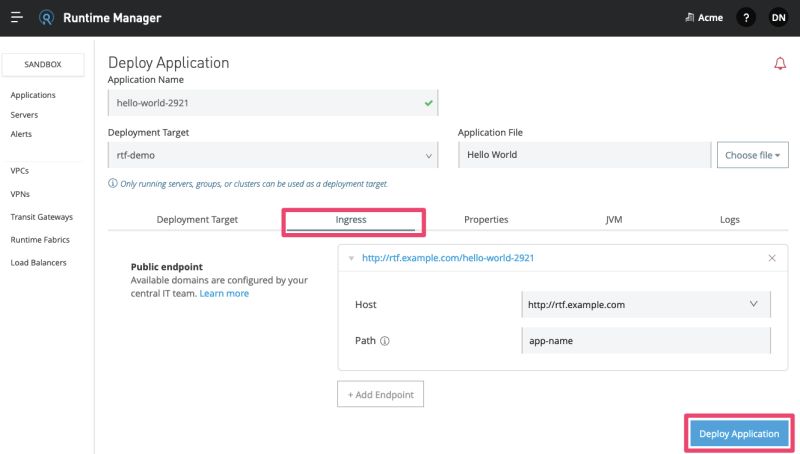The image size is (800, 454).
Task: Open the hamburger navigation menu
Action: (x=16, y=18)
